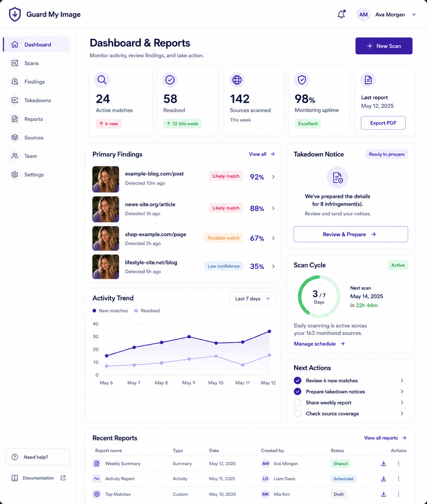Click the Activity Report waveform icon

(97, 478)
